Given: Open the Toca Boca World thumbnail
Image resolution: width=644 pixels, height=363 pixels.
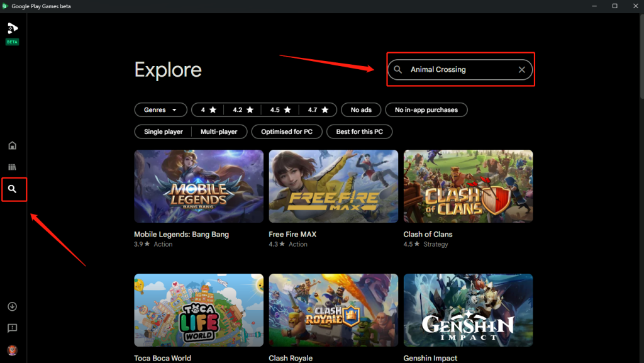Looking at the screenshot, I should point(199,310).
